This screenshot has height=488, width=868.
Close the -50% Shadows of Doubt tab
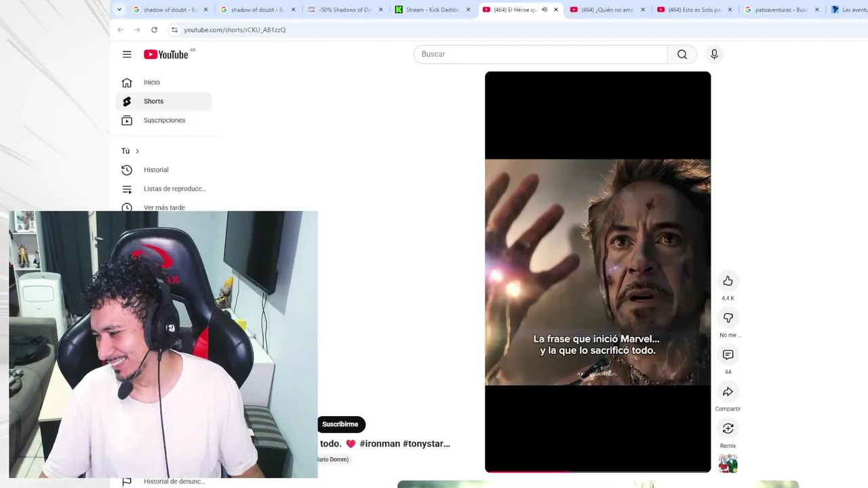380,9
